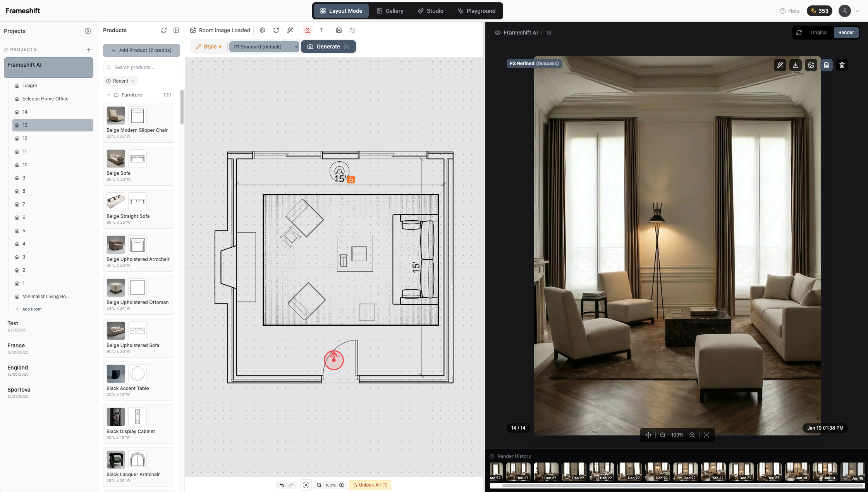Collapse the Furniture category folder

108,95
